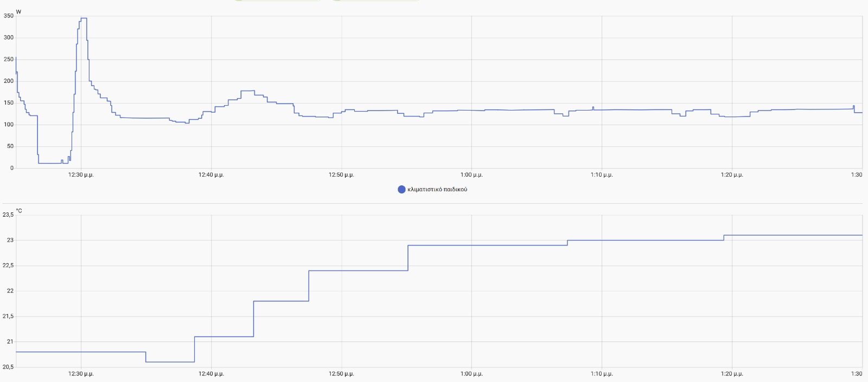Screen dimensions: 868x382
Task: Click the 350 W peak on power graph
Action: pos(84,18)
